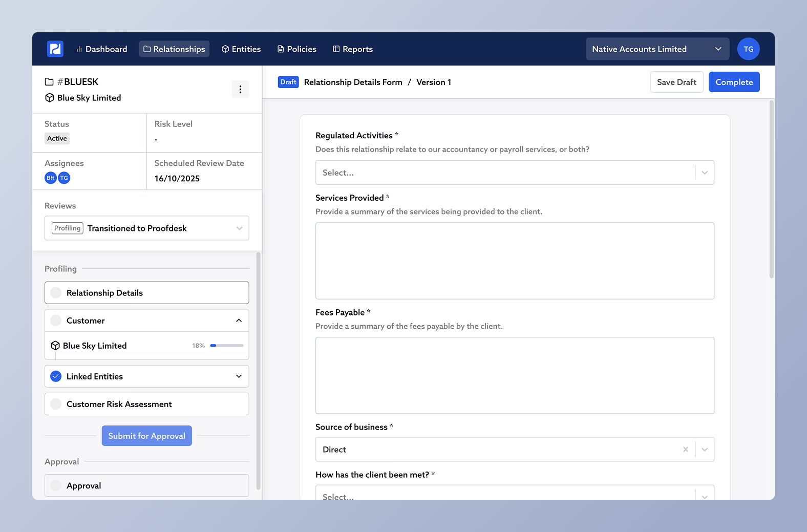
Task: Click the BH assignee avatar
Action: (50, 178)
